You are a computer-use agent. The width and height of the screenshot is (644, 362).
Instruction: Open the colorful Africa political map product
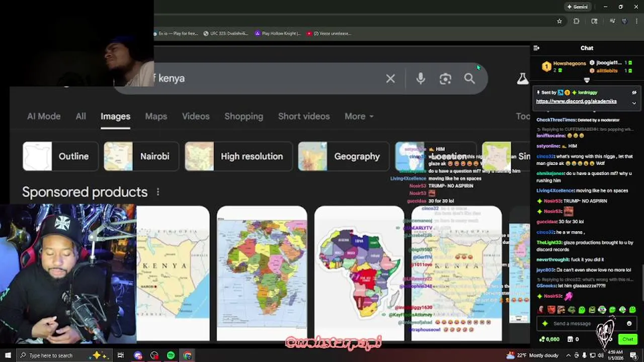pyautogui.click(x=262, y=273)
